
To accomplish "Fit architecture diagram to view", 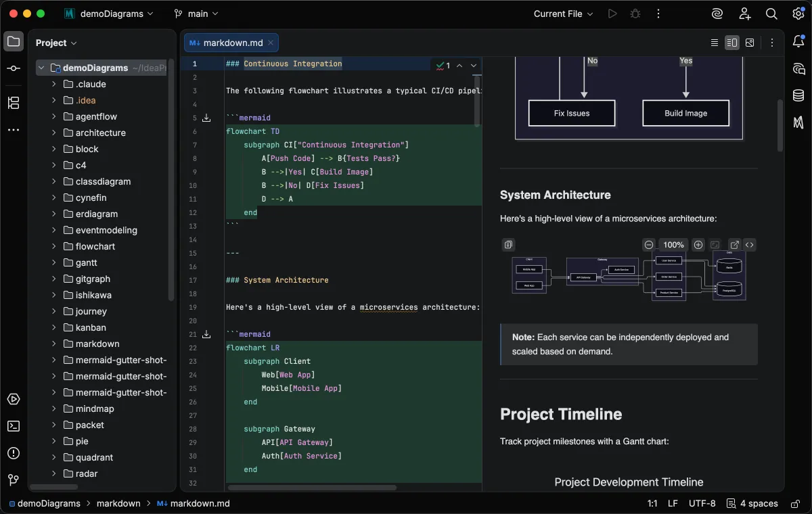I will (x=715, y=245).
